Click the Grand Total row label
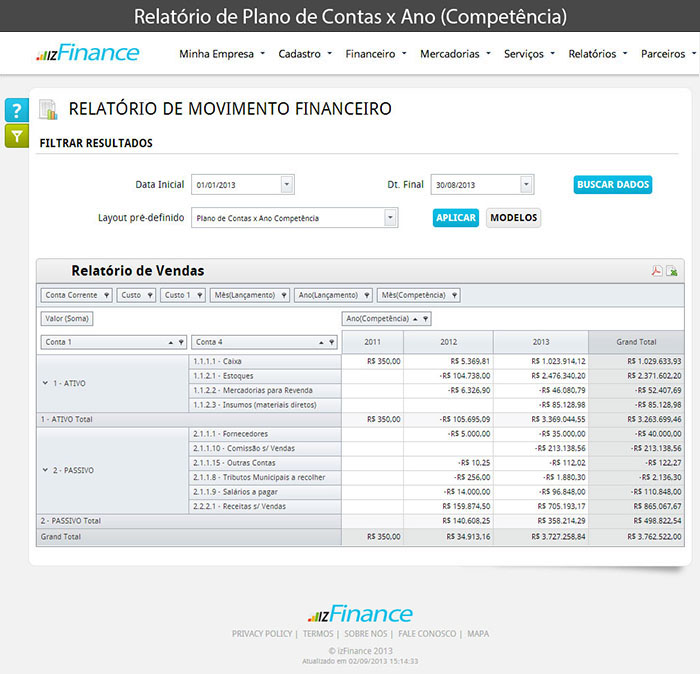Screen dimensions: 700x674 (x=189, y=537)
